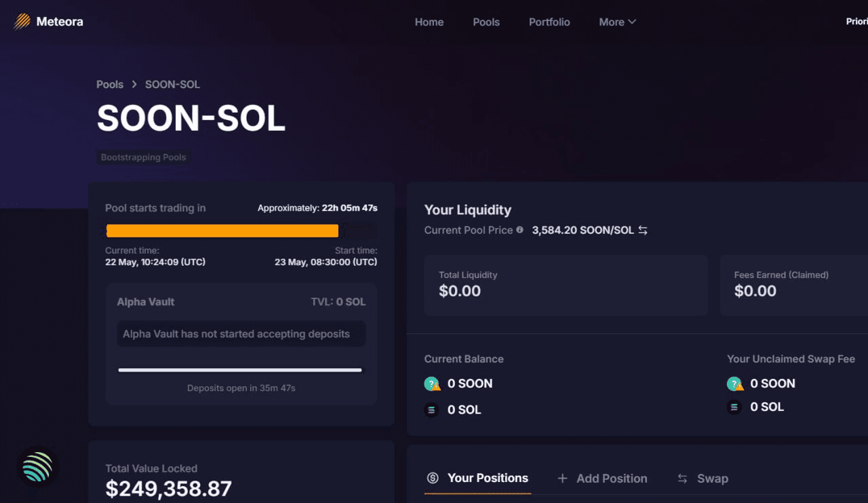Click the SOON-SOL breadcrumb item
Viewport: 868px width, 503px height.
pos(172,85)
